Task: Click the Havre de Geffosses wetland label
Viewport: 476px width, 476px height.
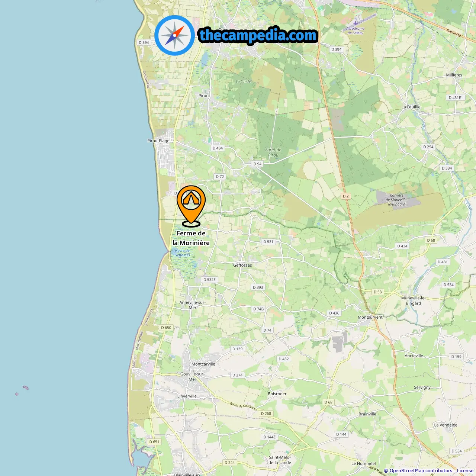Action: coord(182,253)
